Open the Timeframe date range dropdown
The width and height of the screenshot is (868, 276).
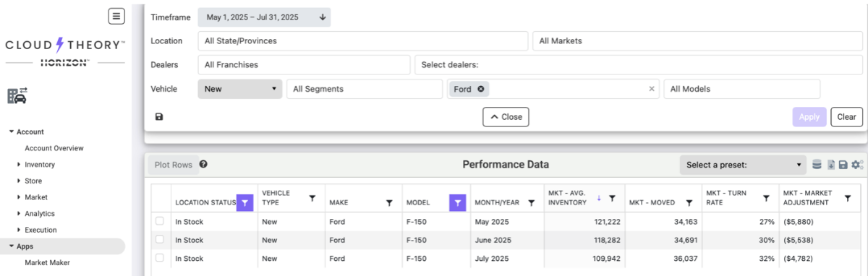point(264,17)
